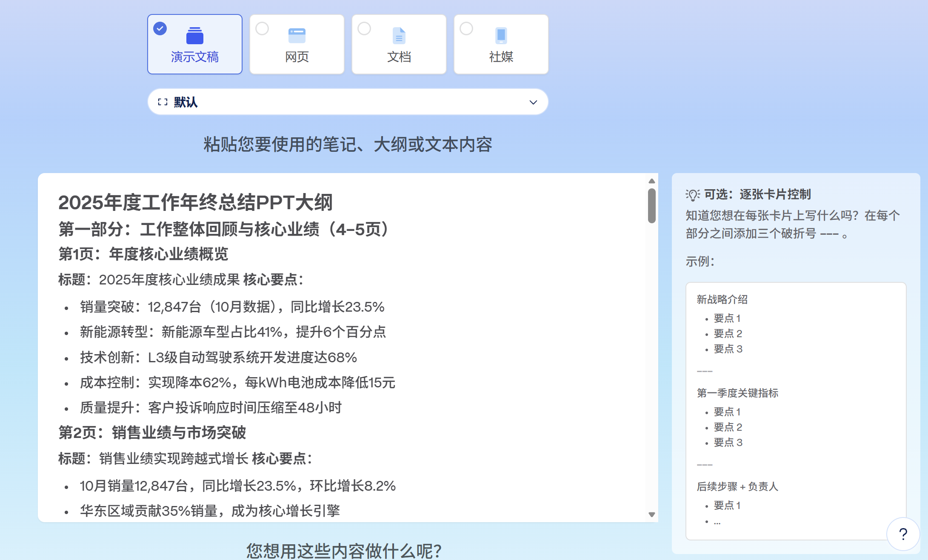Screen dimensions: 928x560
Task: Open help via the question mark icon
Action: tap(902, 534)
